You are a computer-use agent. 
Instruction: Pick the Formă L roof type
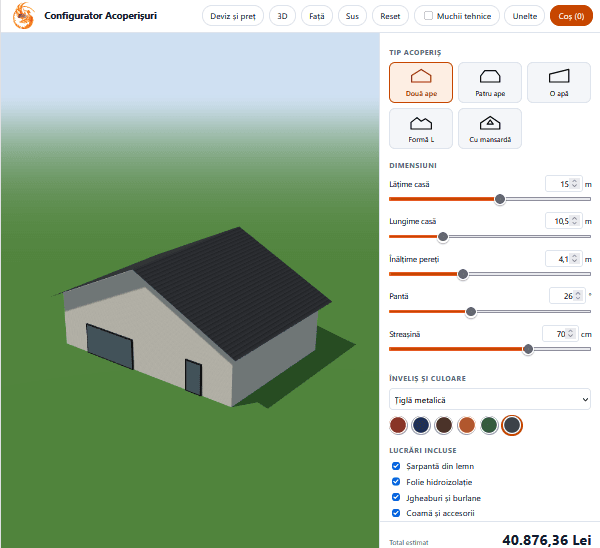421,129
